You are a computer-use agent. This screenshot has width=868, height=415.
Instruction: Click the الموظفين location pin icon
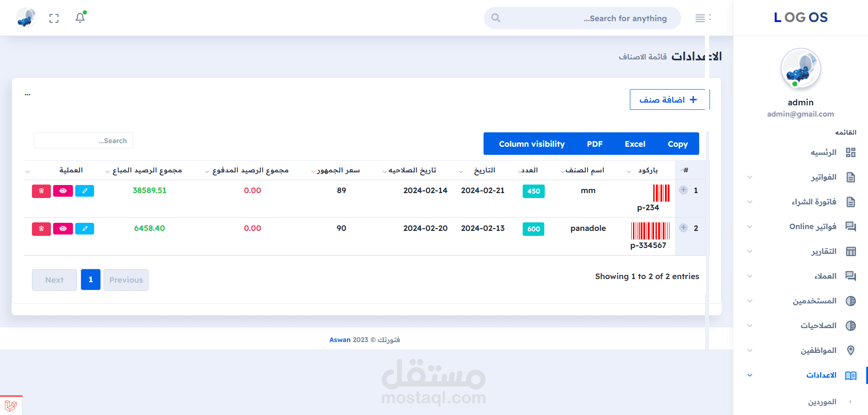click(850, 350)
